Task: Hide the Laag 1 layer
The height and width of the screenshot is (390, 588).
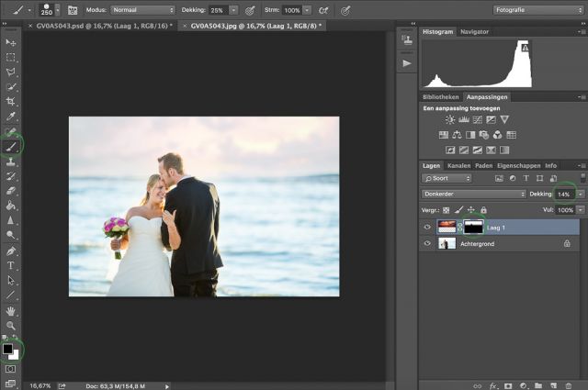Action: click(427, 227)
